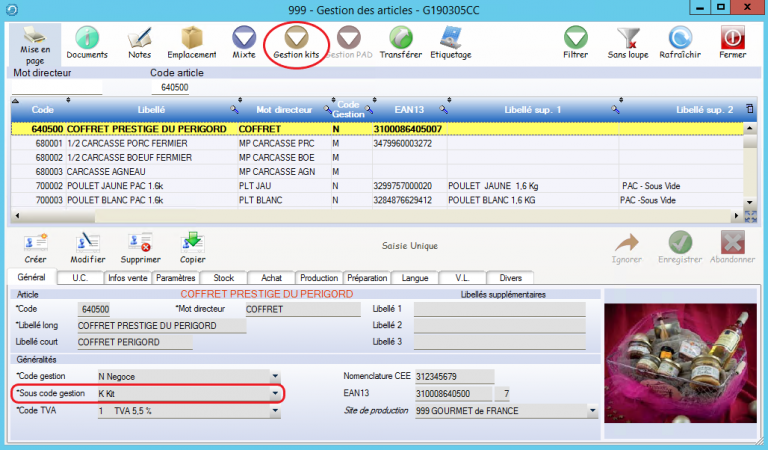Viewport: 768px width, 450px height.
Task: Click the Emplacement box icon
Action: pos(191,39)
